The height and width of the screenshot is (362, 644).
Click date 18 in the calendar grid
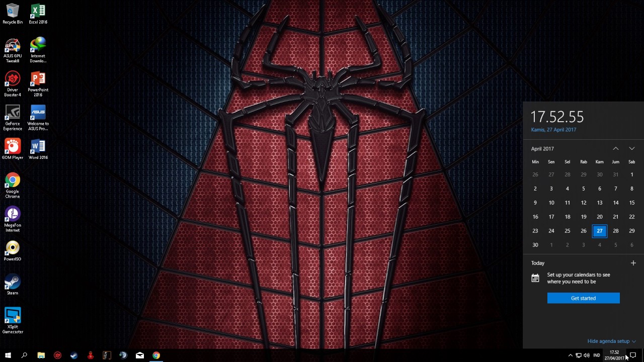pos(568,217)
